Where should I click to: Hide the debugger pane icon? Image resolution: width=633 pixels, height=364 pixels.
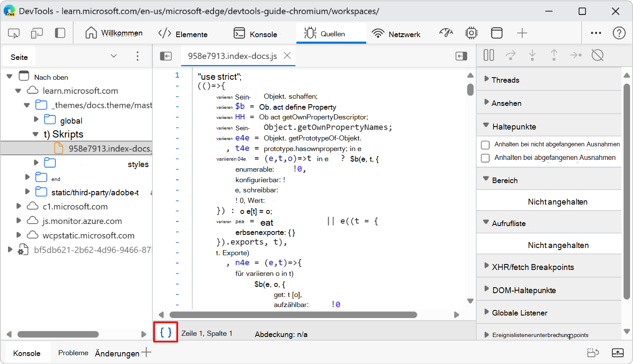point(461,56)
